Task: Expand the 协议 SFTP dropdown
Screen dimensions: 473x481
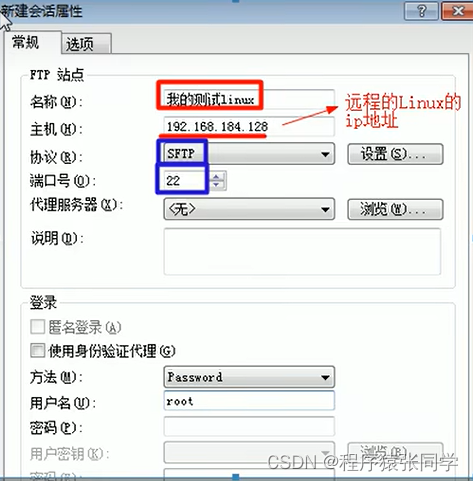Action: pos(249,154)
